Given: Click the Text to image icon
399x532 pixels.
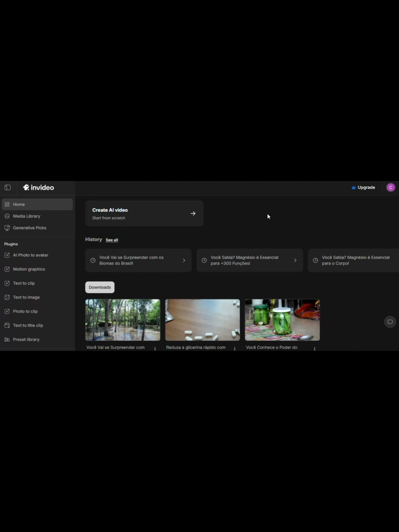Looking at the screenshot, I should [7, 297].
